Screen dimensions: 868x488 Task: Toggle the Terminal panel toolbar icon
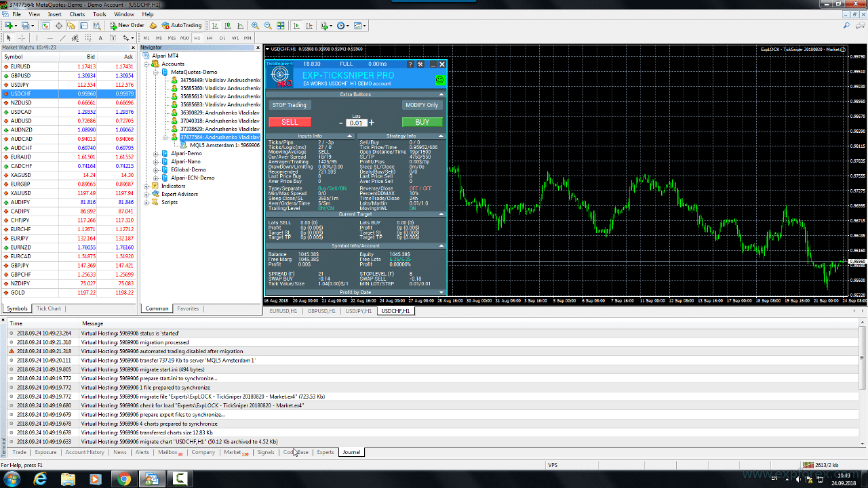click(x=84, y=25)
